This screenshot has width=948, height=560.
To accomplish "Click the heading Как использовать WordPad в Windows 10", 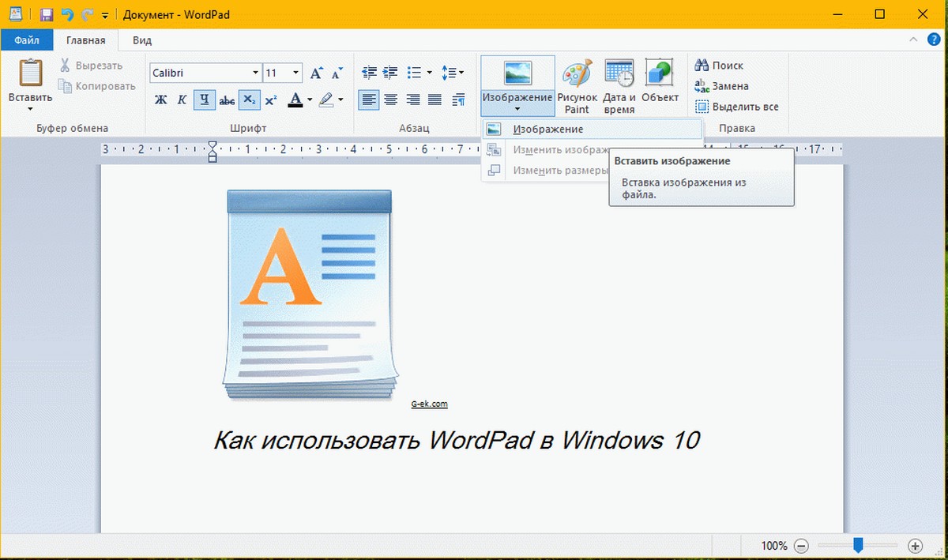I will click(457, 440).
